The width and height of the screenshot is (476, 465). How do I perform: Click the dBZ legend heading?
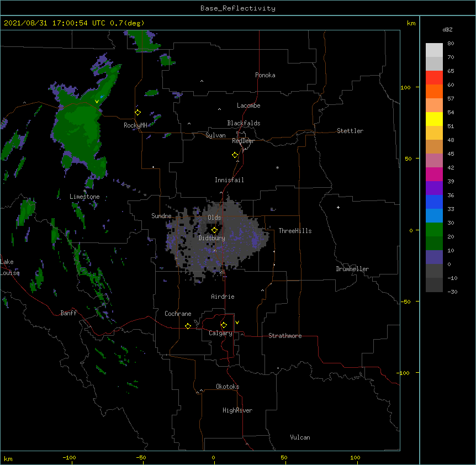(x=447, y=30)
